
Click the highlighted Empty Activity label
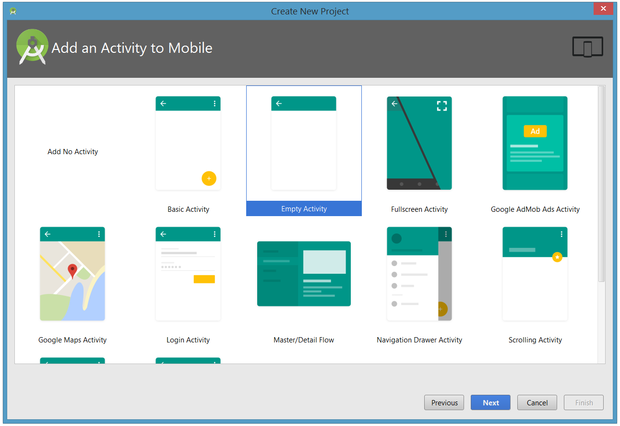click(304, 208)
